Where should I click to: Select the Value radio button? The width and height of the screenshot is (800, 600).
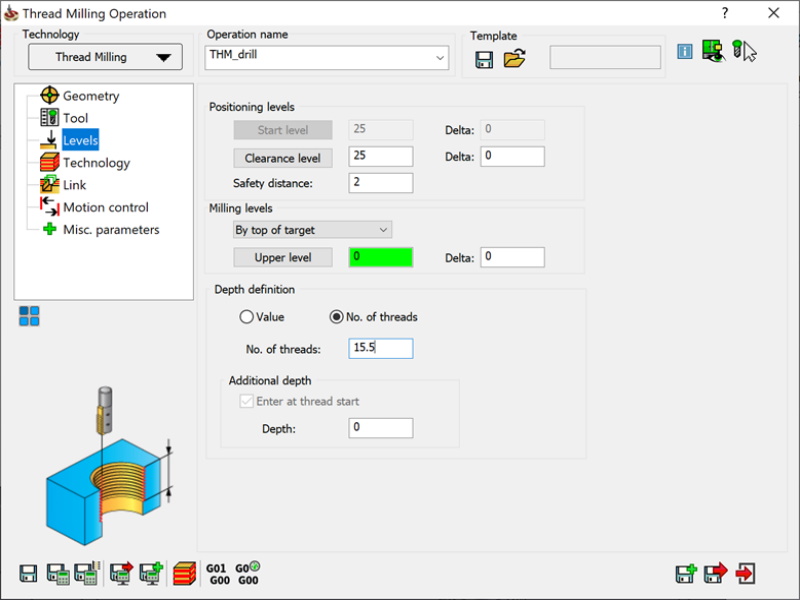coord(247,317)
